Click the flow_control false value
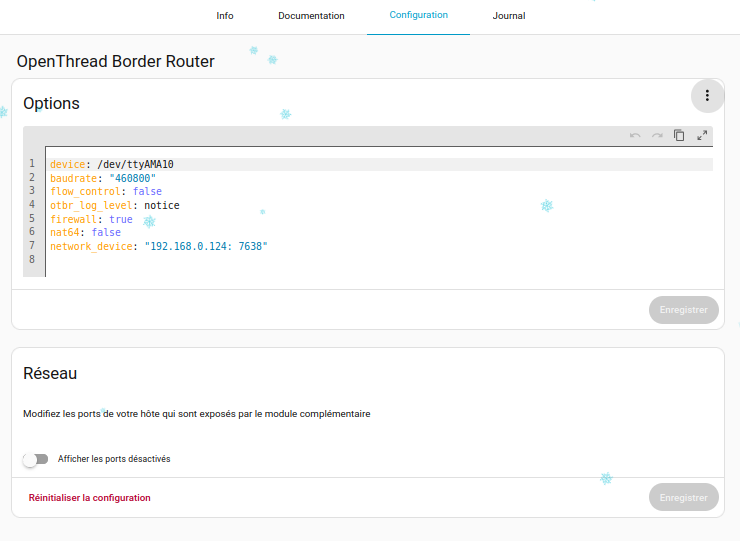 [x=147, y=191]
